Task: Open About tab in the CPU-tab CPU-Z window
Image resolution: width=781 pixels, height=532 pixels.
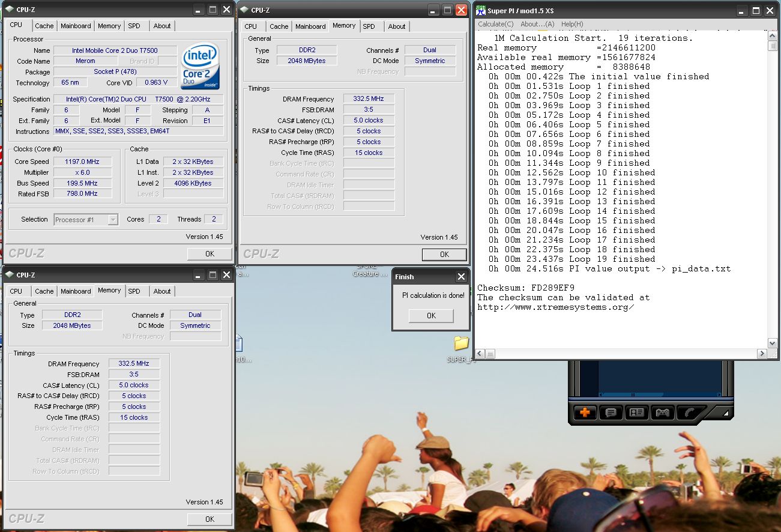Action: tap(162, 26)
